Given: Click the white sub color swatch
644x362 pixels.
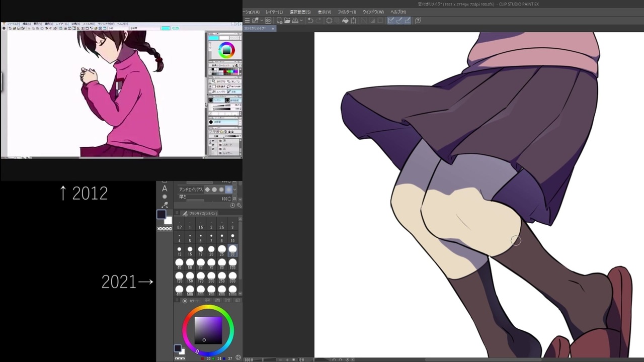Looking at the screenshot, I should pos(168,221).
